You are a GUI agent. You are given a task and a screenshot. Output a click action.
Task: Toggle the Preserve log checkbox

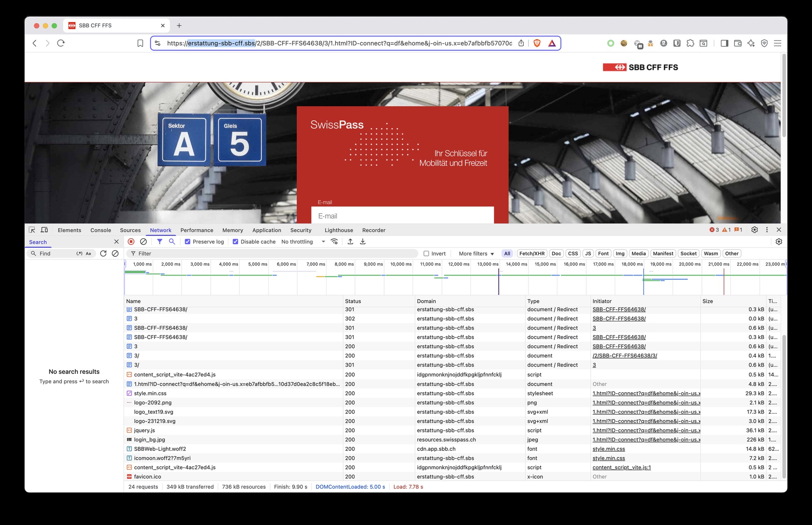188,242
